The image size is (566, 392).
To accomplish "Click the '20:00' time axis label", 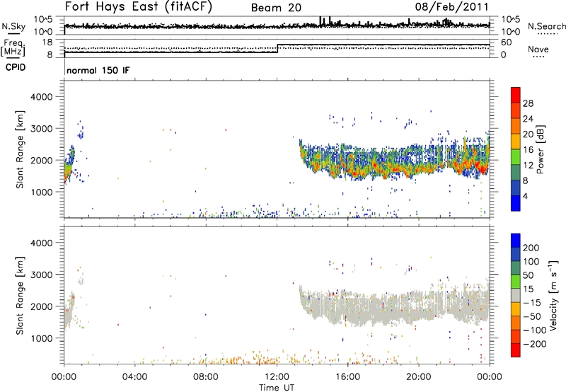I will [x=419, y=377].
